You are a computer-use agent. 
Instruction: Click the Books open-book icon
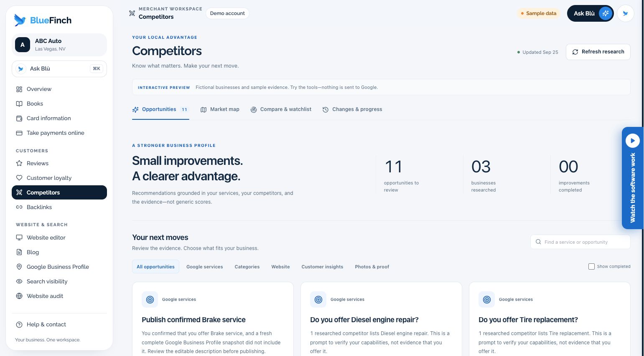click(19, 104)
